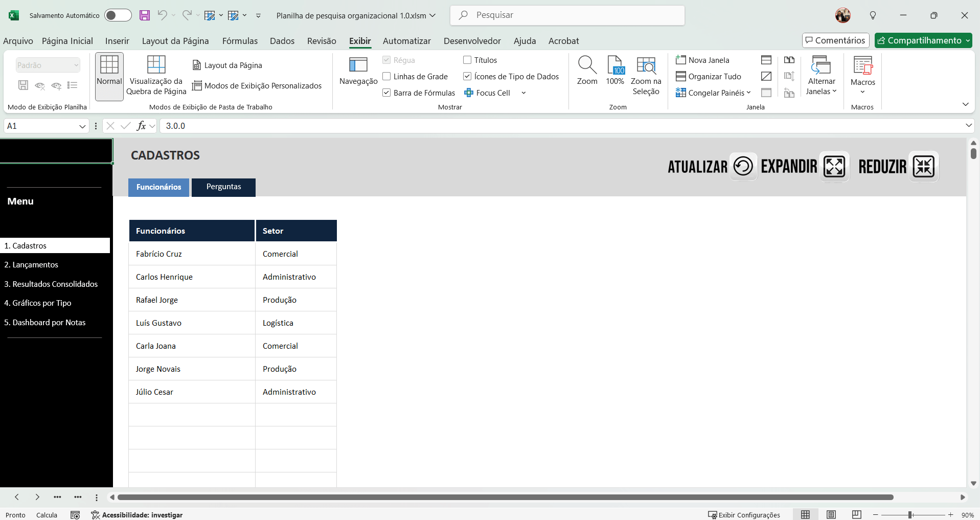
Task: Click the Reduzir shrink icon
Action: point(923,166)
